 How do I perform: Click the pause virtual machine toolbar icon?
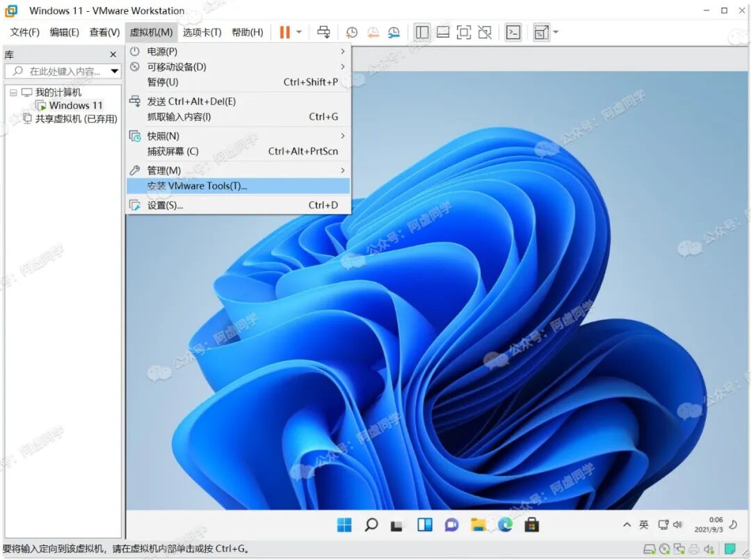click(284, 32)
